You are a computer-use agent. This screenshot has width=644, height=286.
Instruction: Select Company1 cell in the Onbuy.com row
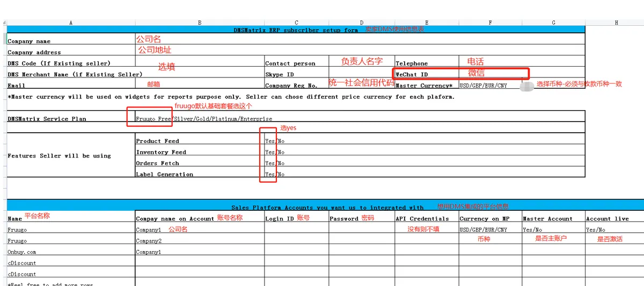(x=200, y=250)
